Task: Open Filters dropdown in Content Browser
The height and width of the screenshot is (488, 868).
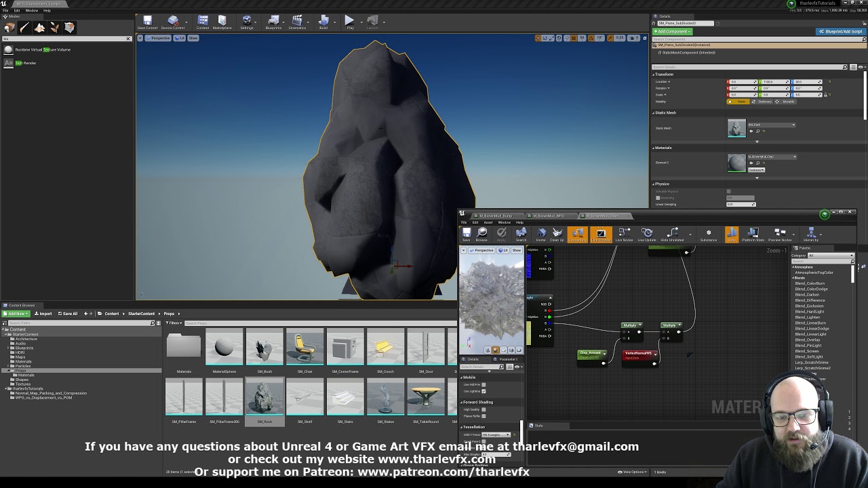Action: click(x=174, y=323)
